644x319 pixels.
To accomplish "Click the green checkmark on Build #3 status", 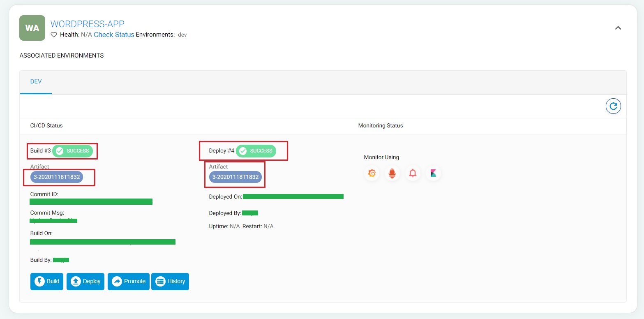I will pyautogui.click(x=60, y=151).
